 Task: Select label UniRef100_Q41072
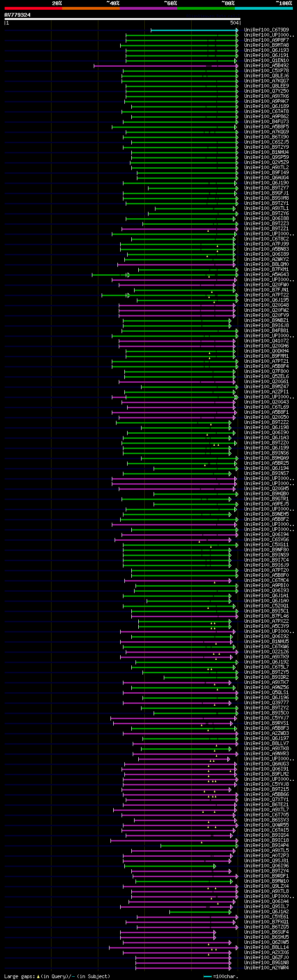(x=266, y=341)
